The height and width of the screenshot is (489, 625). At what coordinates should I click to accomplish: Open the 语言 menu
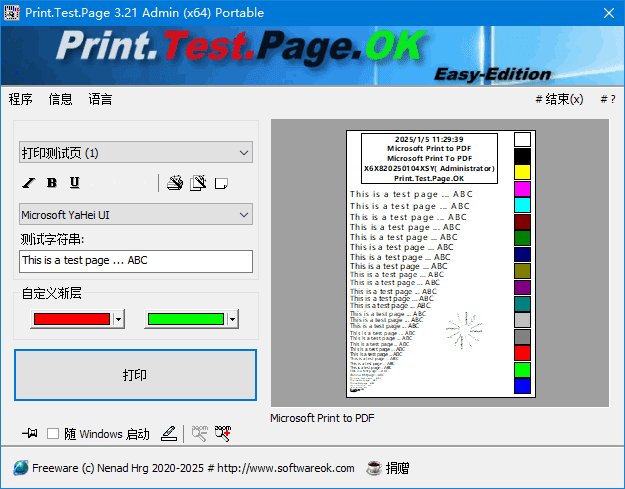click(x=100, y=99)
